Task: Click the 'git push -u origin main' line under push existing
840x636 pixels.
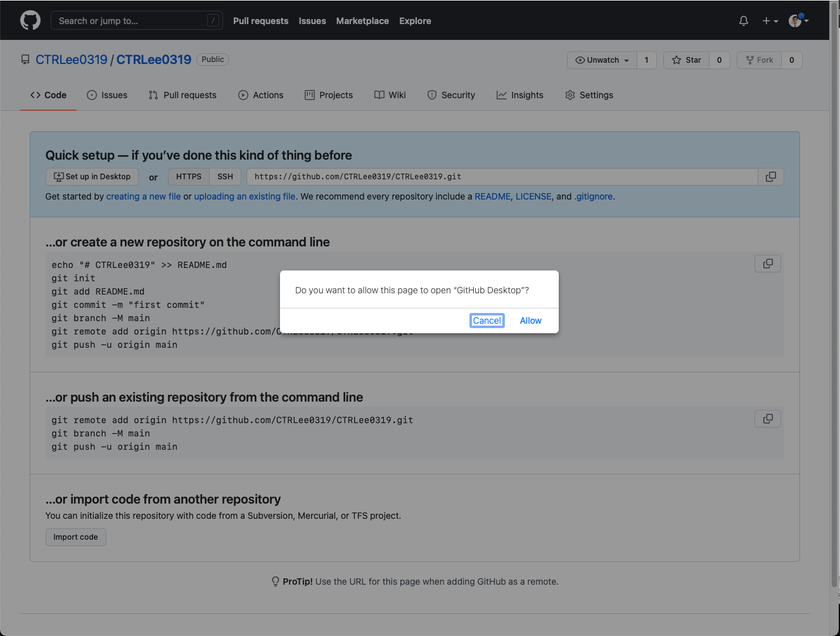Action: click(x=115, y=447)
